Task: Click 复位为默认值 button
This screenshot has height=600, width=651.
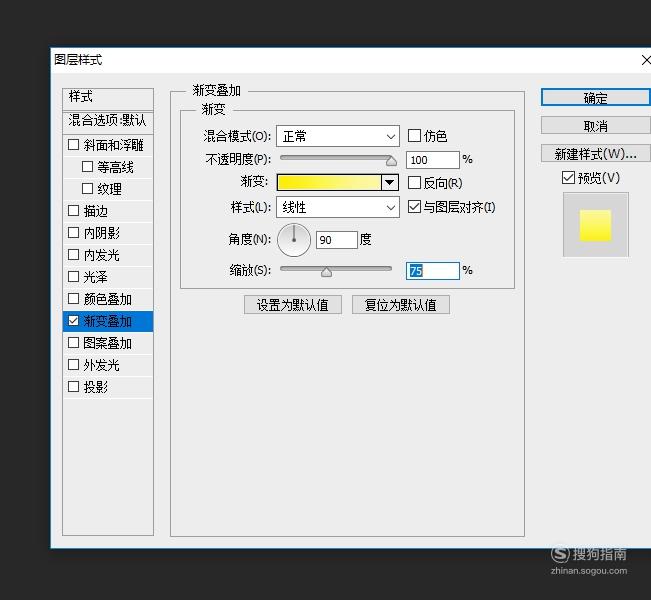Action: pos(401,305)
